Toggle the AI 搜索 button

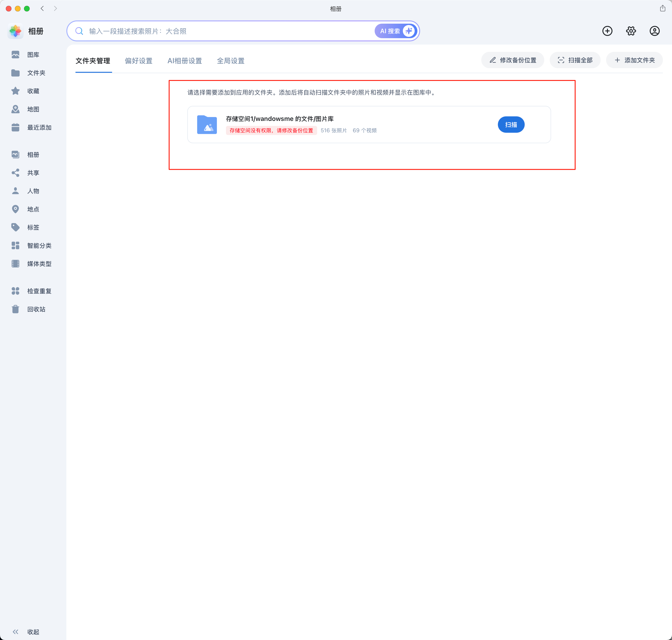click(x=396, y=31)
